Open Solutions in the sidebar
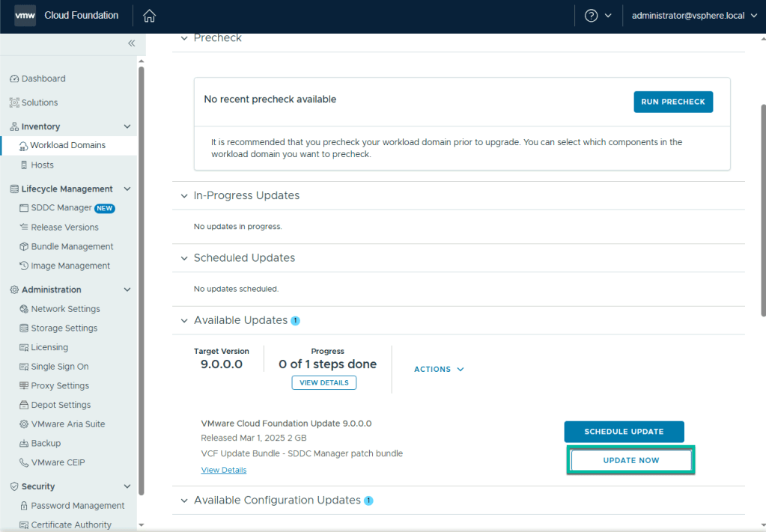Viewport: 766px width, 532px height. coord(39,103)
